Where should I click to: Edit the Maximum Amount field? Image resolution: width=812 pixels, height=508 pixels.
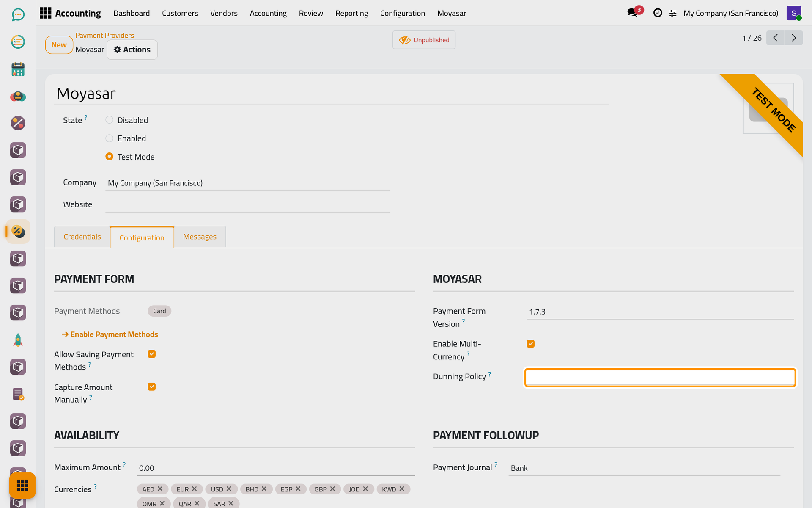click(276, 468)
